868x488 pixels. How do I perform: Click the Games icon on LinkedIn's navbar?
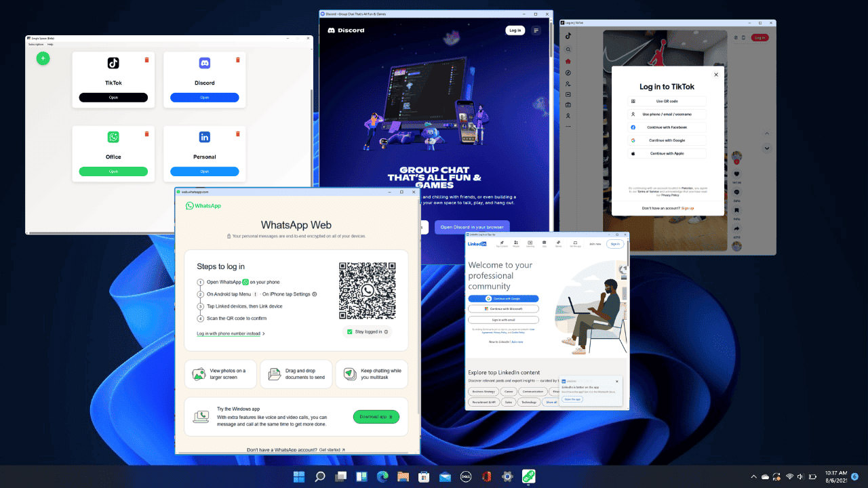(x=558, y=243)
